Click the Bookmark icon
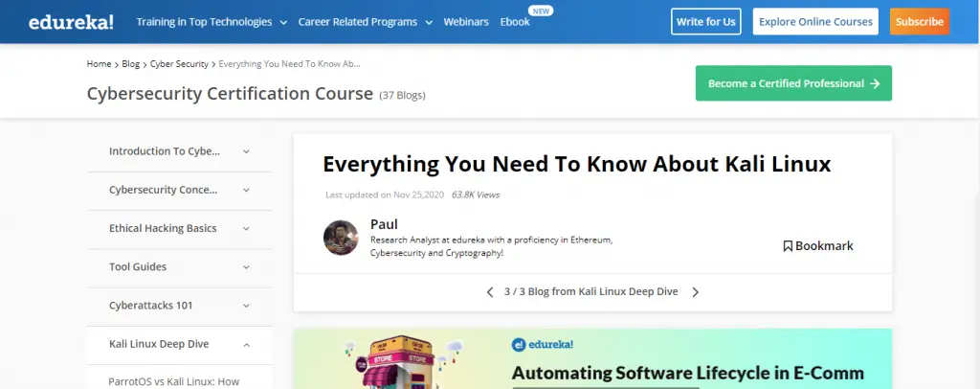 coord(788,246)
